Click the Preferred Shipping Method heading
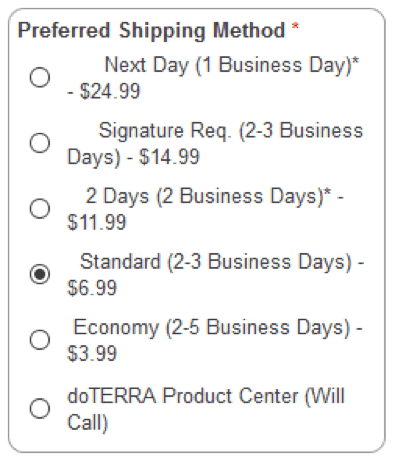Screen dimensions: 395x464 click(152, 31)
